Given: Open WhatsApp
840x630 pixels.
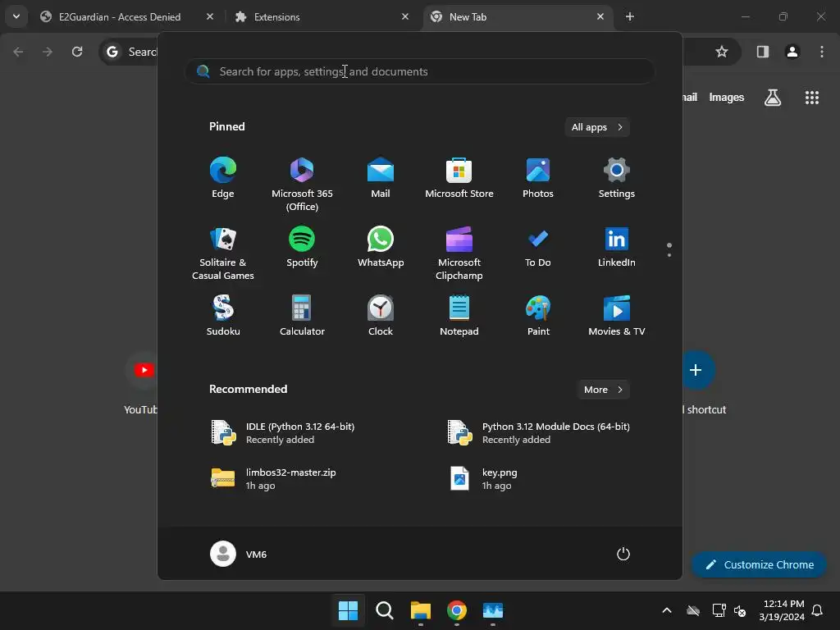Looking at the screenshot, I should click(x=381, y=247).
